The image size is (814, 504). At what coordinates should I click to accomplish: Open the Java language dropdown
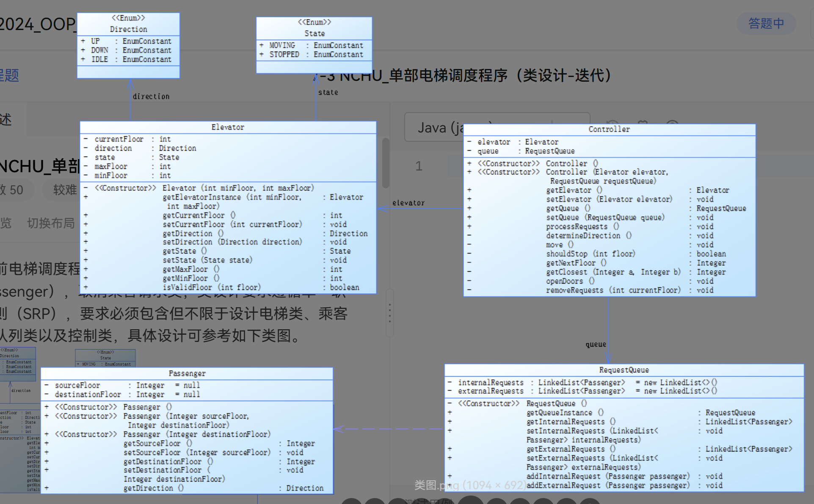tap(433, 127)
